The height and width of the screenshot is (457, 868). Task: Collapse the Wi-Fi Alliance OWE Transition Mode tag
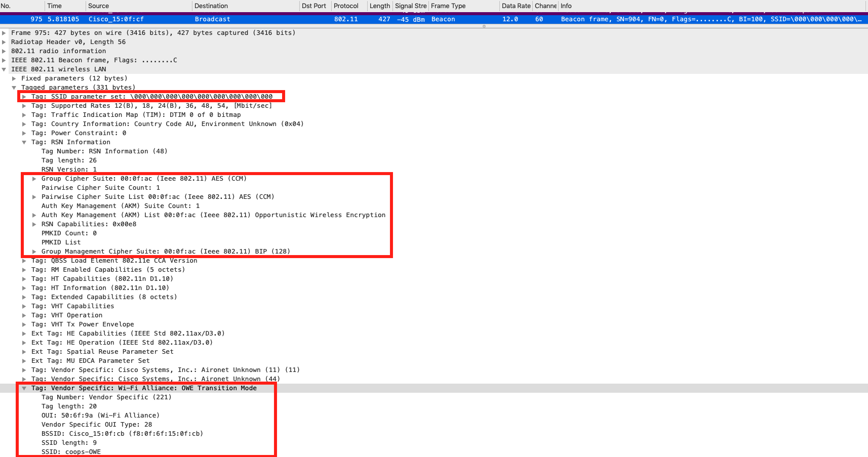coord(24,388)
